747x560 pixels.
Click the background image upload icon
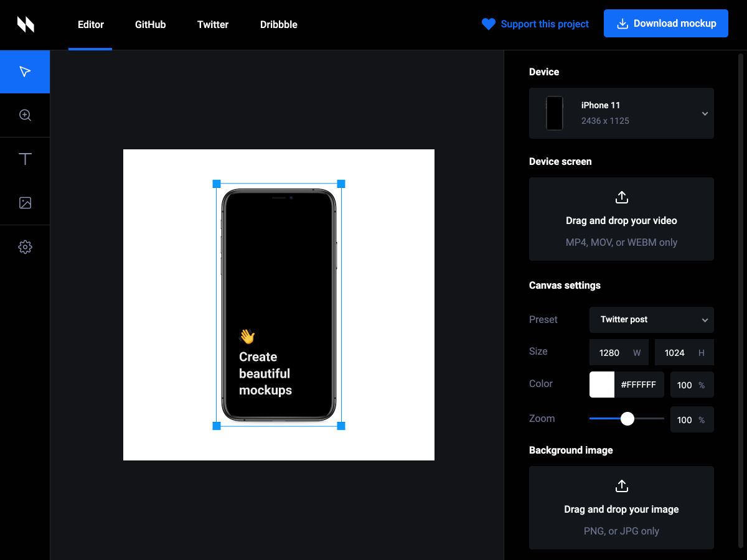pyautogui.click(x=621, y=486)
